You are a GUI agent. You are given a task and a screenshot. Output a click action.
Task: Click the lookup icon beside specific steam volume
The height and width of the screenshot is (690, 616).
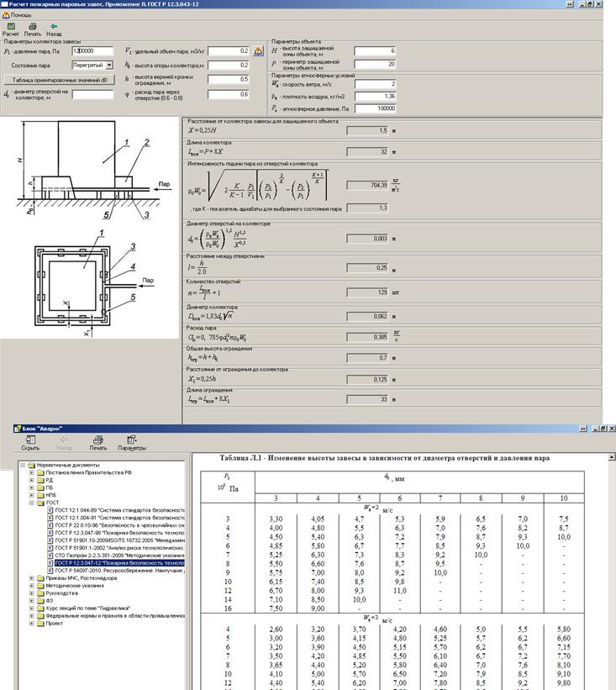coord(258,51)
